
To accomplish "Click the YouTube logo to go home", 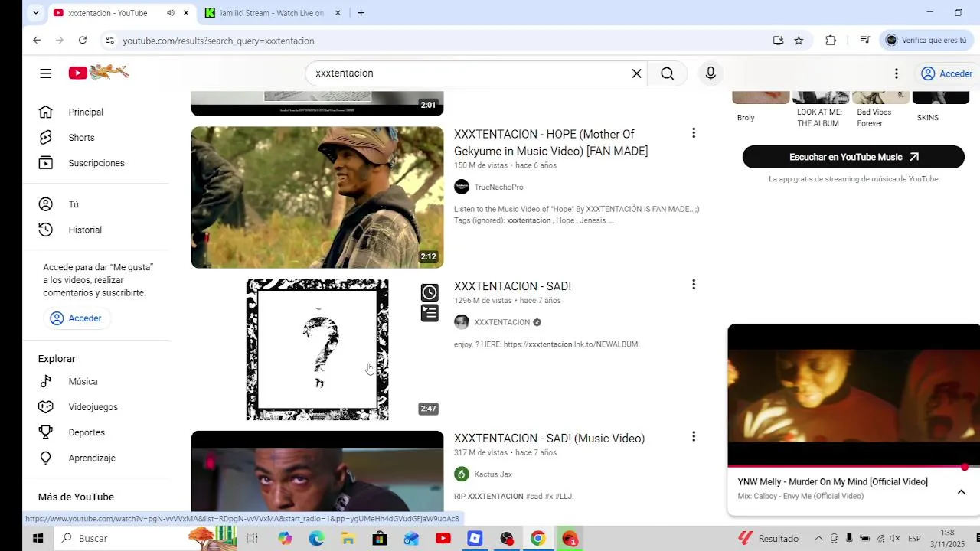I will tap(98, 73).
